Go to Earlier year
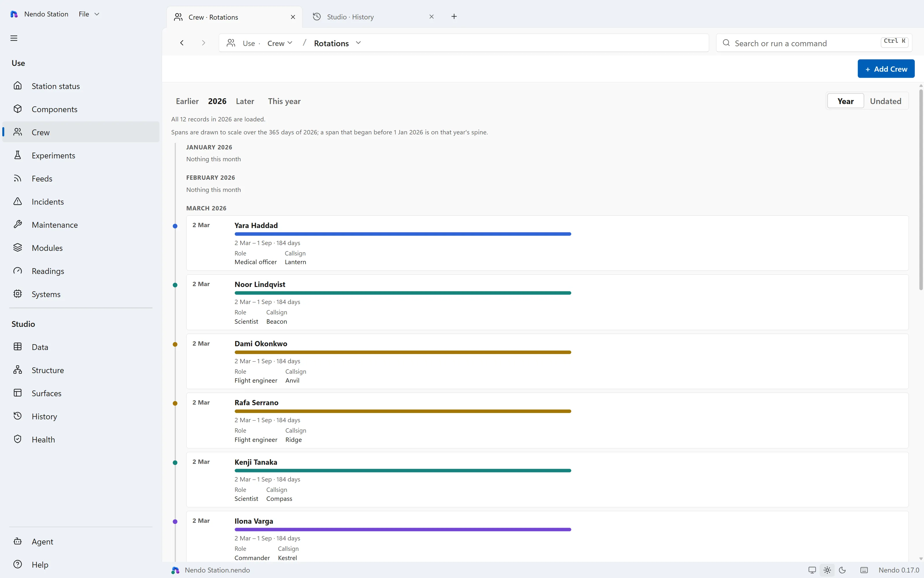Screen dimensions: 924x578 point(187,101)
